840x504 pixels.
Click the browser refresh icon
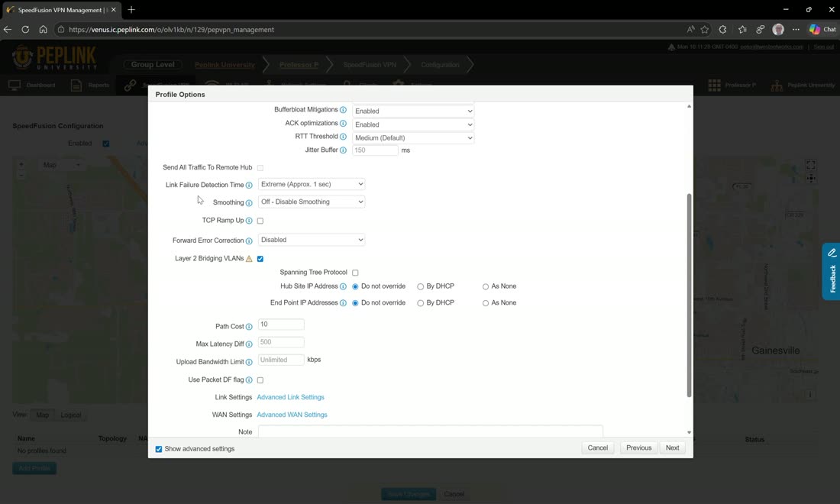(25, 30)
